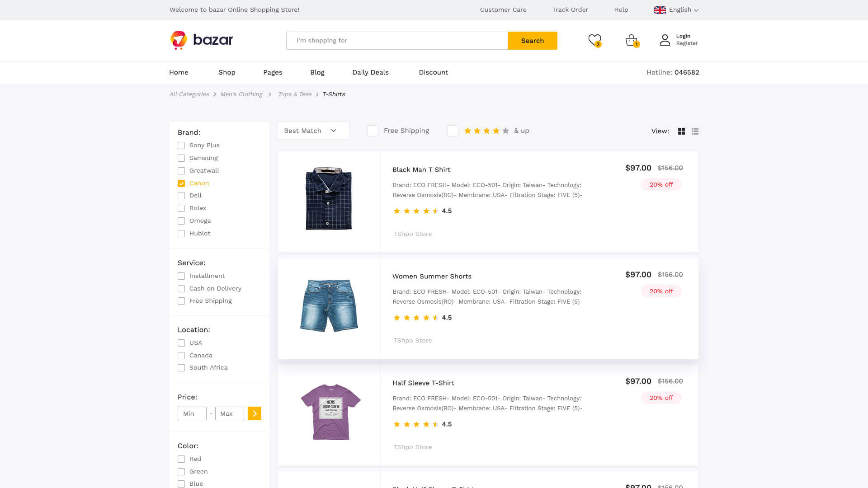
Task: Tick the Samsung brand checkbox
Action: pos(181,158)
